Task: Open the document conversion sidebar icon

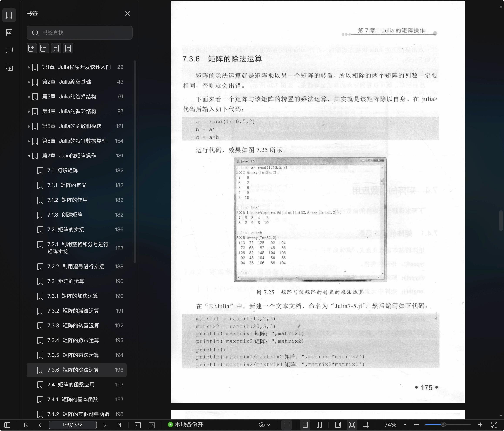Action: point(9,67)
